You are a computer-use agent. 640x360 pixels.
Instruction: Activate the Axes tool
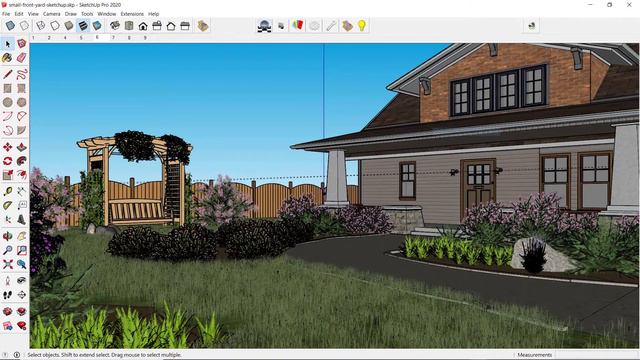8,220
